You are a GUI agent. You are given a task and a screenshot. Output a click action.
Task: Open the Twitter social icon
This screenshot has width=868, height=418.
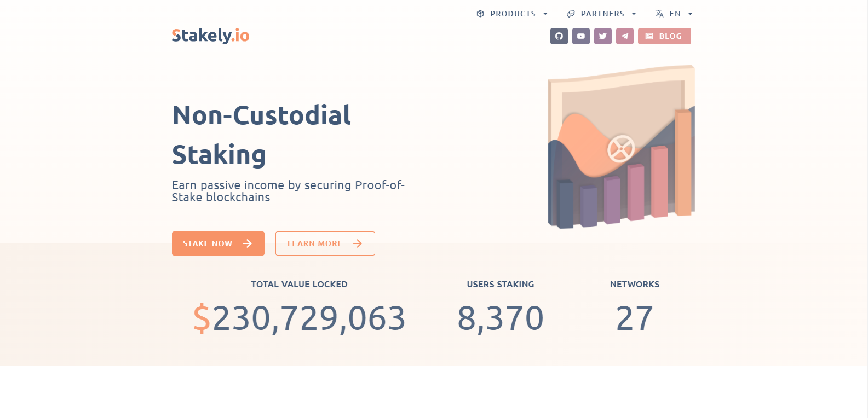pos(602,36)
